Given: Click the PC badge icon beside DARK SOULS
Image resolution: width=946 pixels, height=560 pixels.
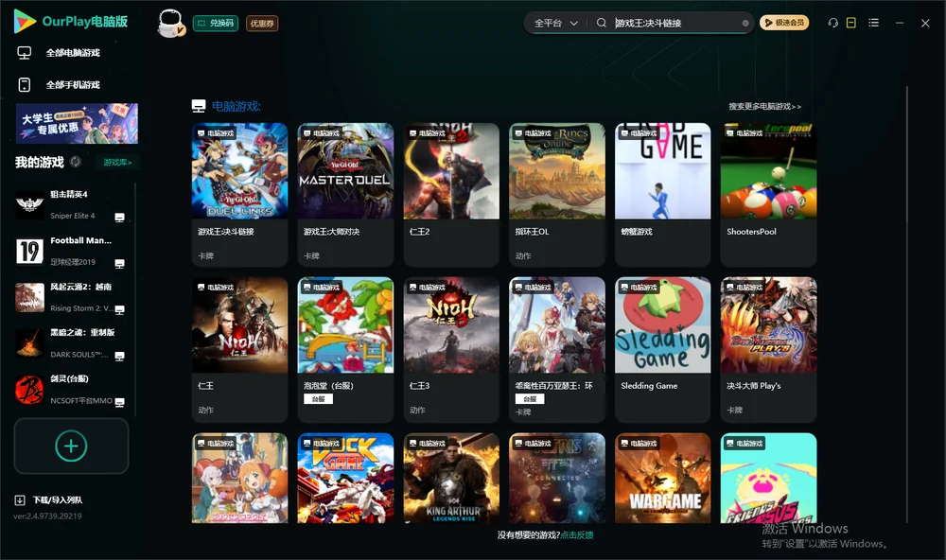Looking at the screenshot, I should (119, 356).
